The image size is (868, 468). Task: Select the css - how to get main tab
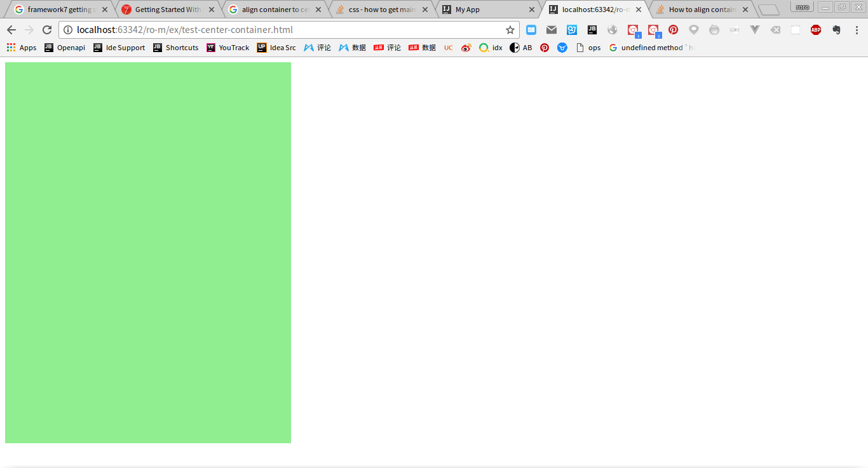[x=381, y=10]
